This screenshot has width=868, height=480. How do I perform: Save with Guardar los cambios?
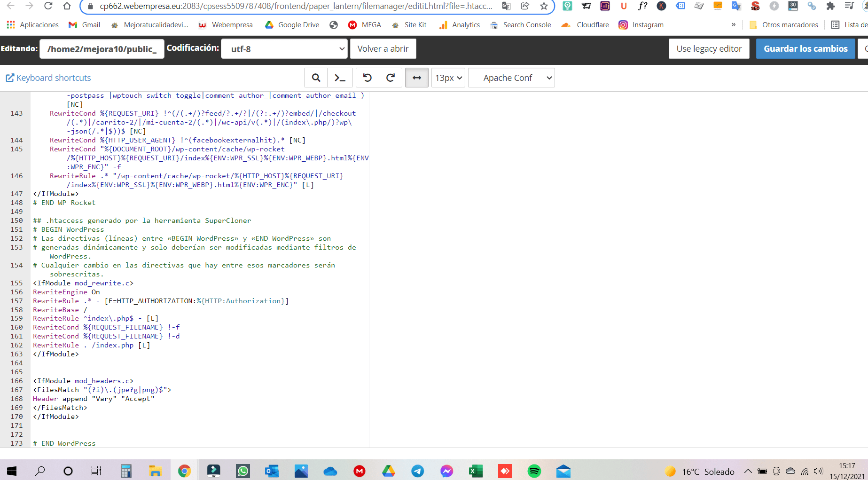click(805, 48)
